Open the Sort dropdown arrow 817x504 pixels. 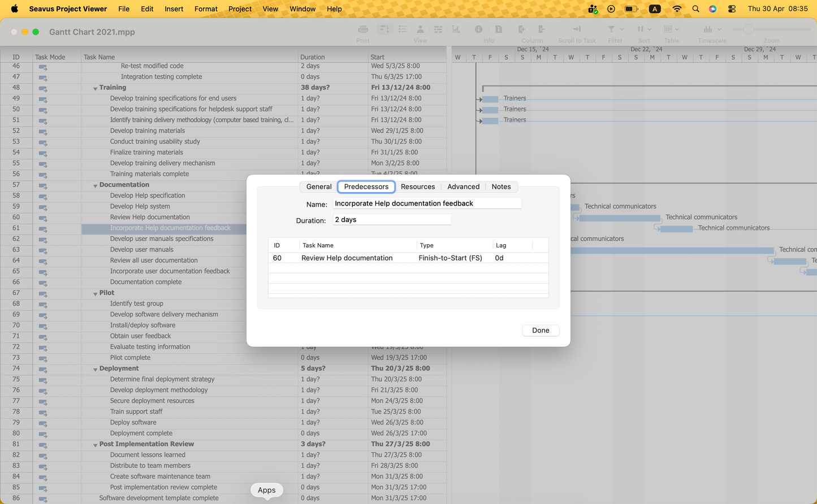point(650,29)
